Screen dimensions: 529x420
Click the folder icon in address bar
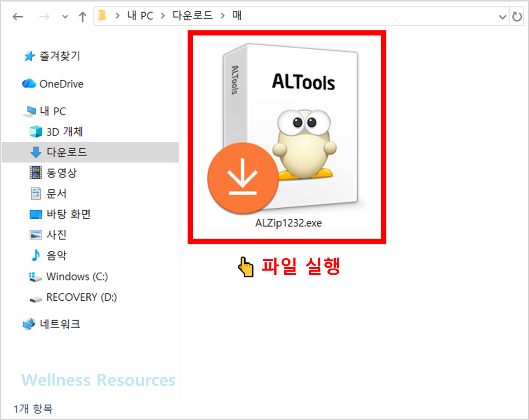[x=102, y=16]
